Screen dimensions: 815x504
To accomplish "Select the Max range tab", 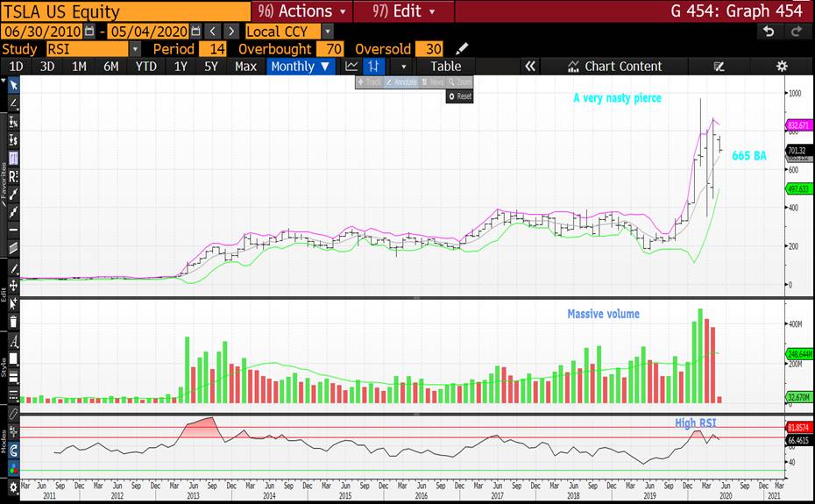I will [245, 67].
